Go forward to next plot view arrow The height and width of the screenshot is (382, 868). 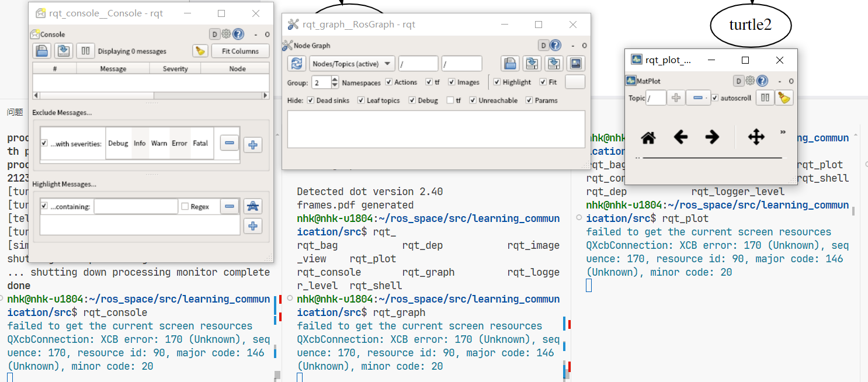(712, 137)
